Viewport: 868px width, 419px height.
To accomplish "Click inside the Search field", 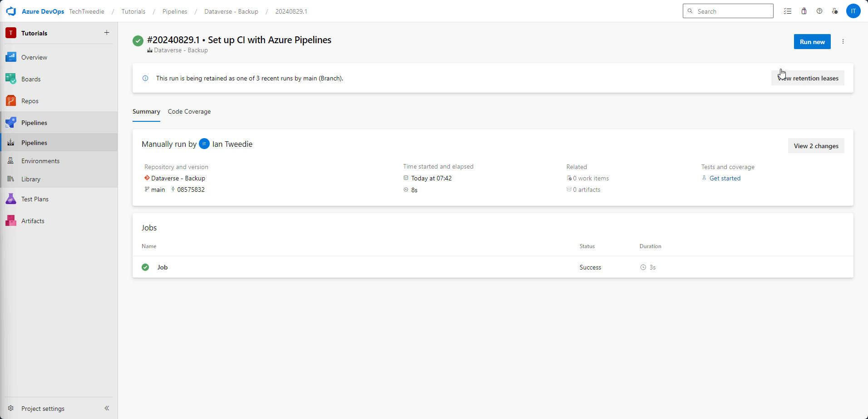I will coord(727,11).
